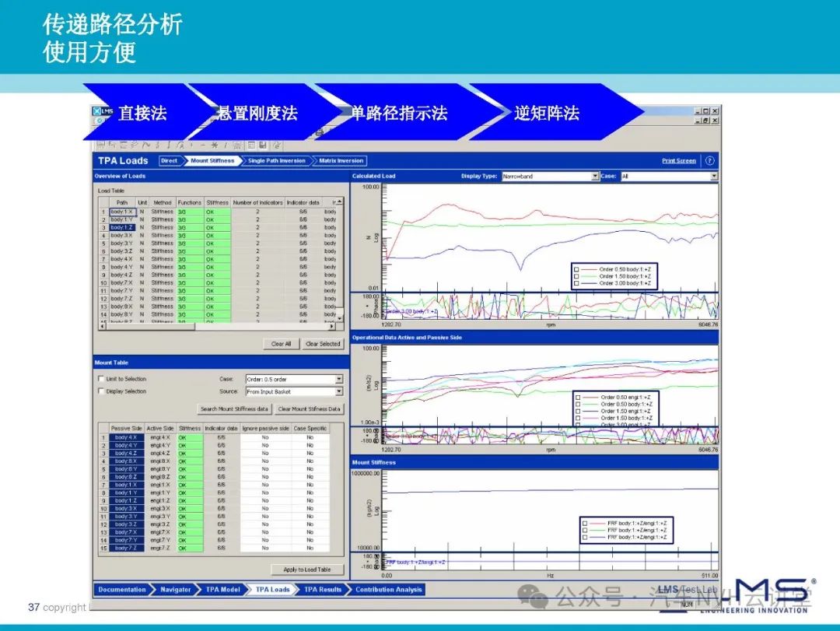Click the Clear All button
This screenshot has width=840, height=631.
click(281, 344)
